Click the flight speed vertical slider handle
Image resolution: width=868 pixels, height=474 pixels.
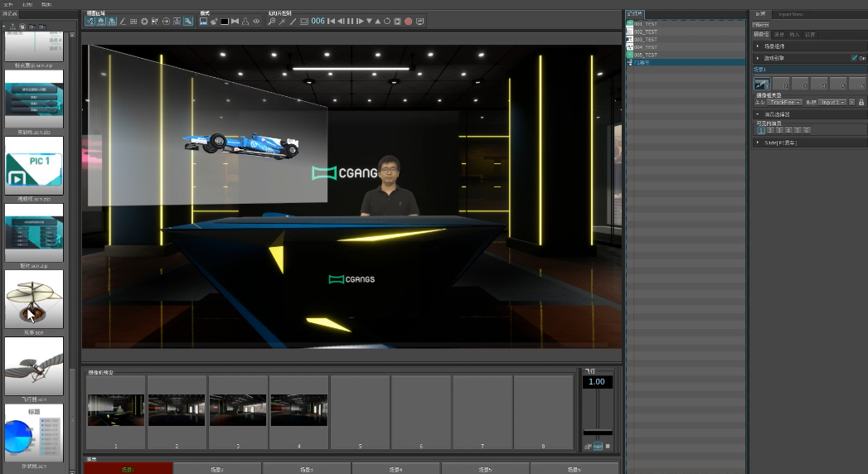click(x=598, y=433)
